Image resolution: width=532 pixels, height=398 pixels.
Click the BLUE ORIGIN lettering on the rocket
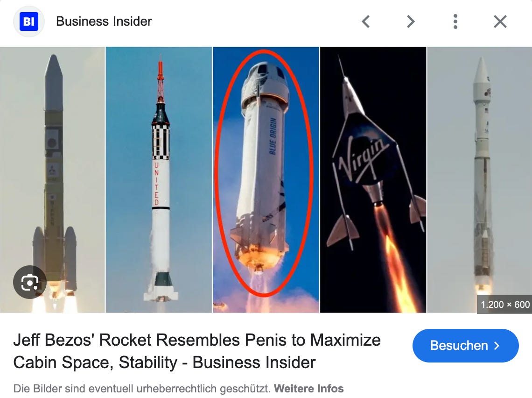[273, 136]
